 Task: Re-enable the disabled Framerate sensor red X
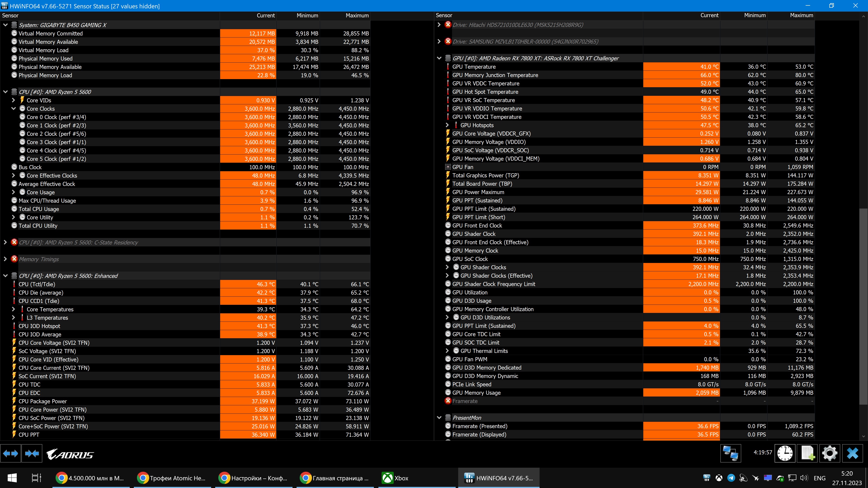[448, 401]
